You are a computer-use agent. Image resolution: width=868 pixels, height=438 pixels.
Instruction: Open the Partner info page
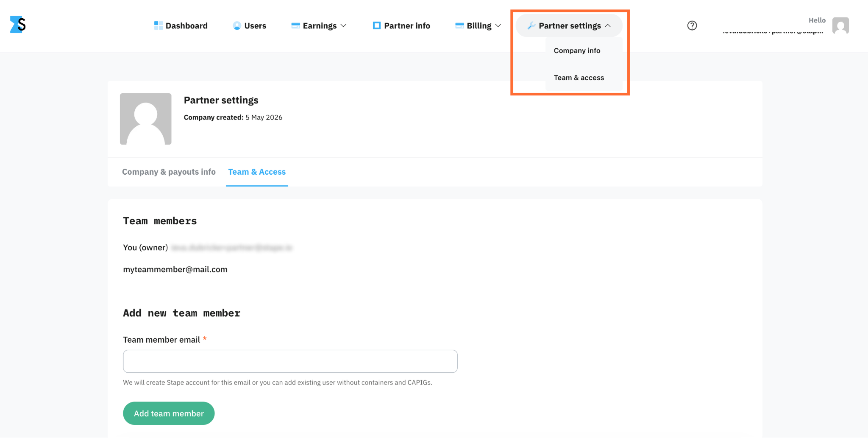tap(401, 25)
